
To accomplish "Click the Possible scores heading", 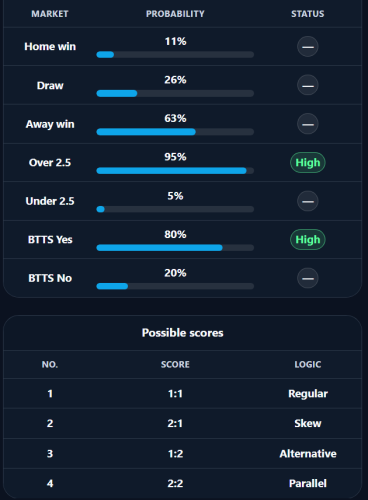I will (x=183, y=333).
